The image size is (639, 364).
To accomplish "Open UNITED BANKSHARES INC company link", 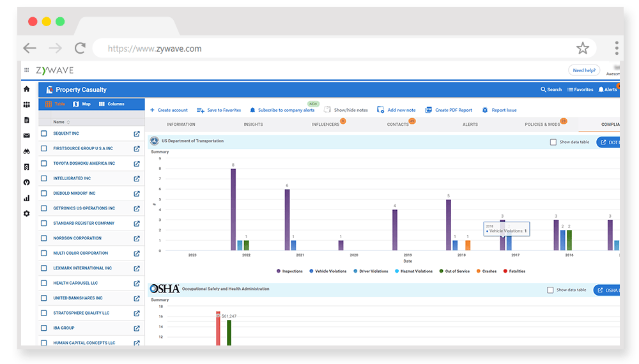I will click(78, 298).
